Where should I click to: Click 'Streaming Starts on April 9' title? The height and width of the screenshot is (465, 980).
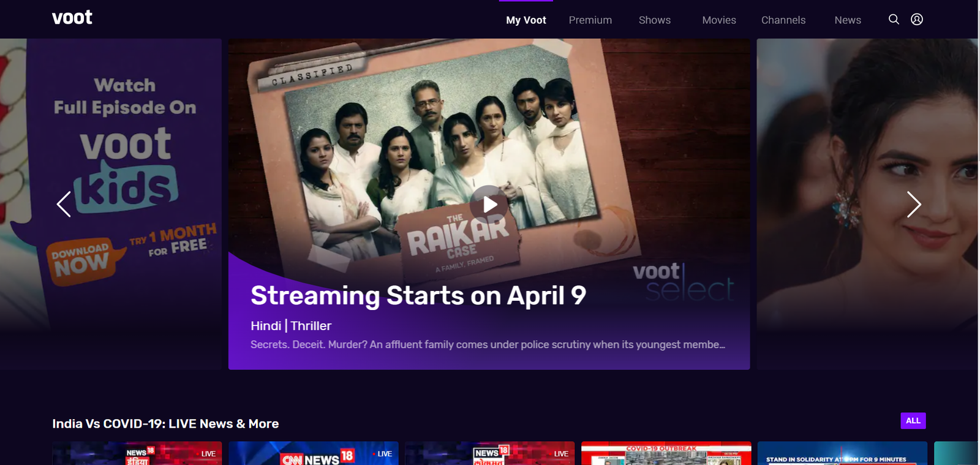[x=418, y=296]
